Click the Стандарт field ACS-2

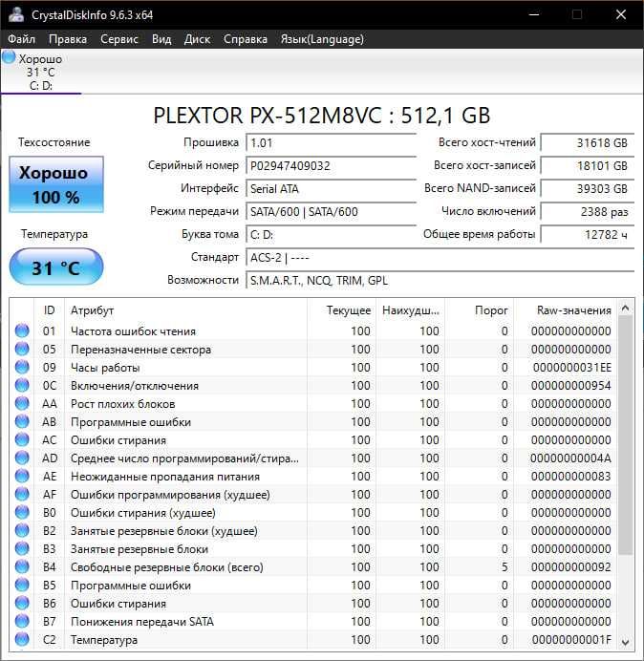click(x=440, y=257)
